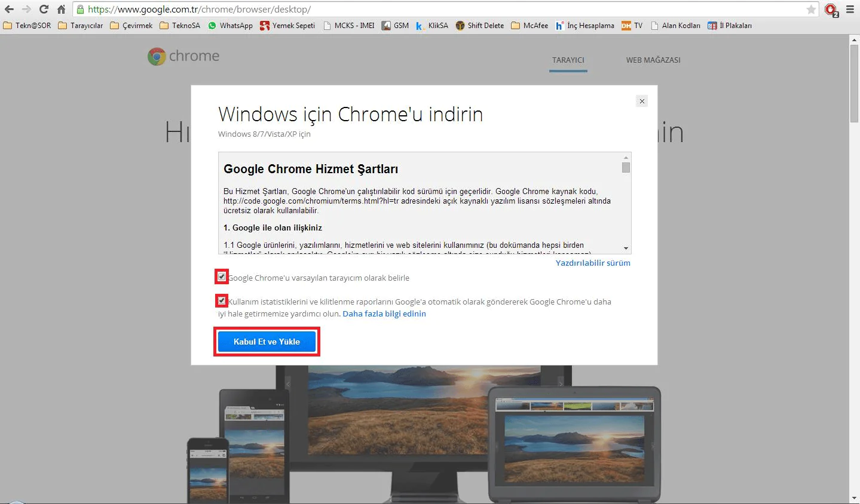
Task: Open the 'Yazdırılabilir sürüm' link
Action: (x=592, y=263)
